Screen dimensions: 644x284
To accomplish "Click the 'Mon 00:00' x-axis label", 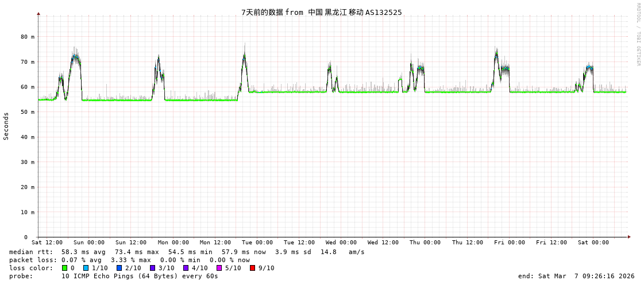I will (173, 243).
